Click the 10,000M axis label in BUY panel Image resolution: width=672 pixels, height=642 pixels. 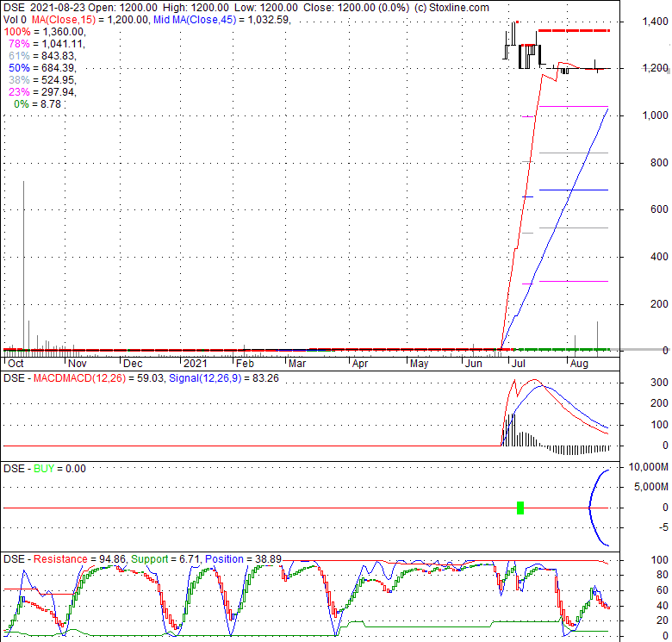coord(648,466)
